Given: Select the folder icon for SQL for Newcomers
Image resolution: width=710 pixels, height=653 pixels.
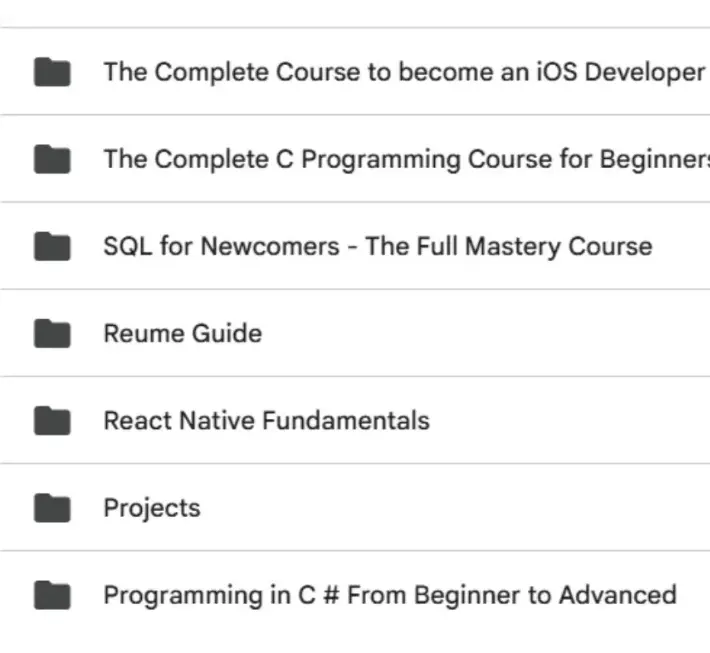Looking at the screenshot, I should [x=52, y=246].
